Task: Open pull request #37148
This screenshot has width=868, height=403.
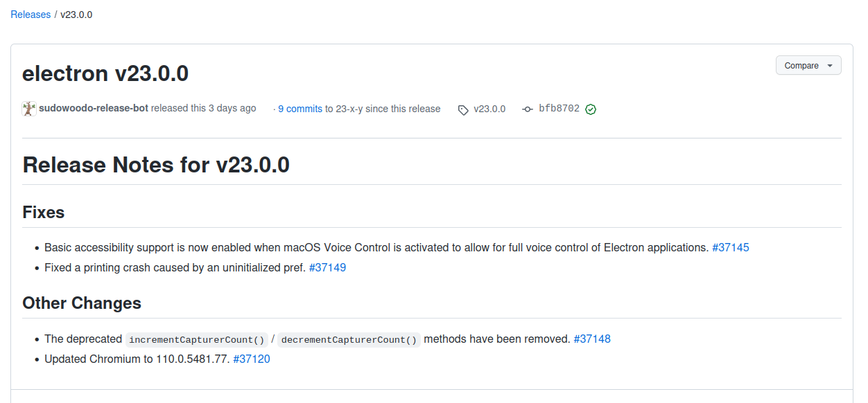Action: tap(592, 339)
